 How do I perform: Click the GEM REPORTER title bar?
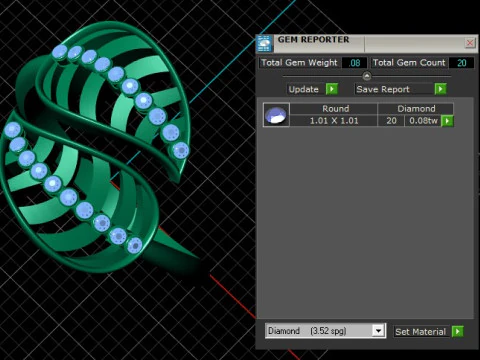[368, 43]
